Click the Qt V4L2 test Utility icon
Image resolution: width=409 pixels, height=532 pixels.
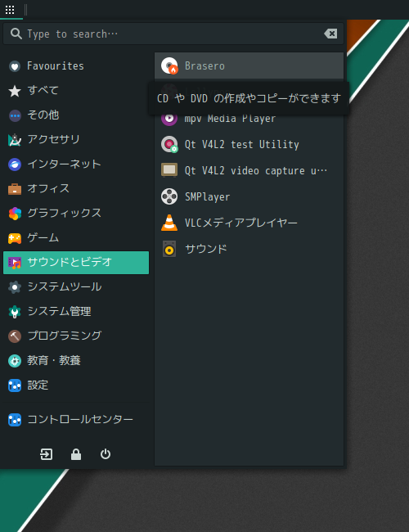(169, 145)
